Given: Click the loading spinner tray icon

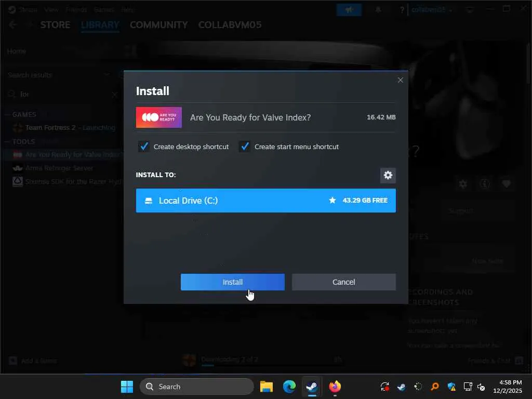Looking at the screenshot, I should point(418,387).
